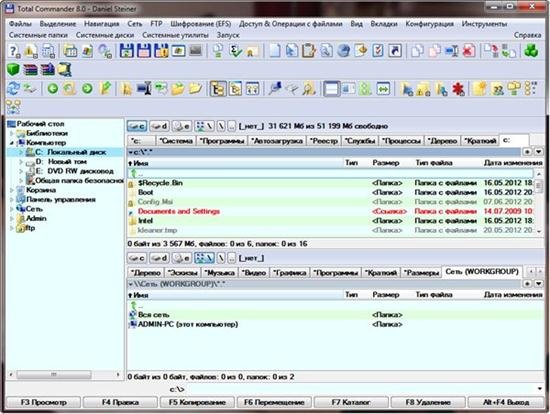Switch to the *Реестр tab
Viewport: 550px width, 414px height.
pyautogui.click(x=324, y=141)
